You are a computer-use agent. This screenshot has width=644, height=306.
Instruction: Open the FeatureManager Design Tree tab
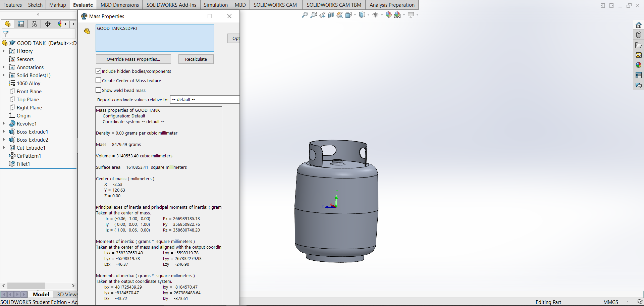(7, 24)
